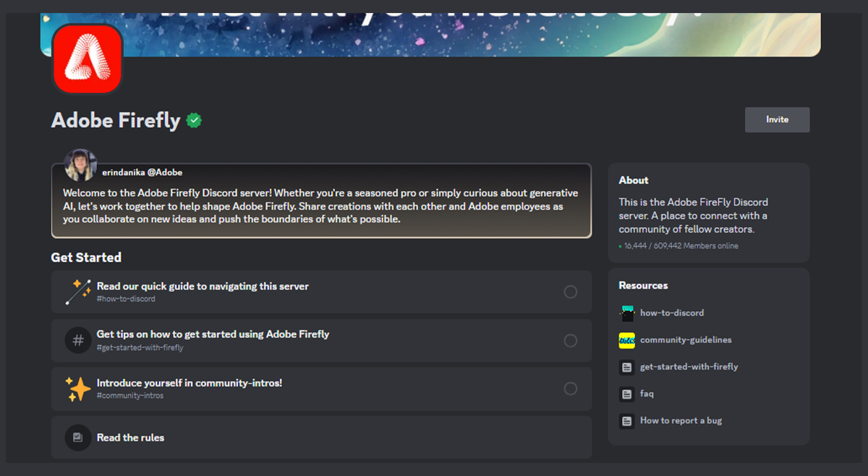Click erindanika's profile avatar
This screenshot has height=476, width=868.
(x=80, y=166)
